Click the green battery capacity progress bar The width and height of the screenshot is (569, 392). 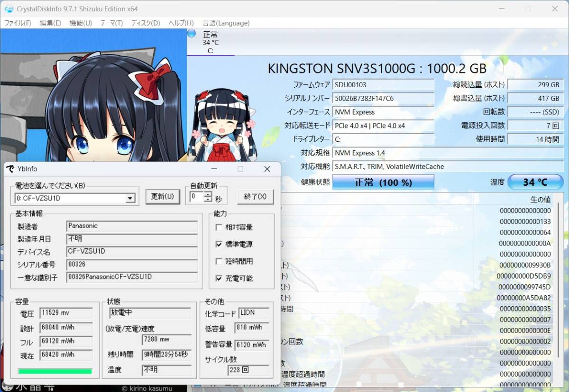tap(55, 371)
